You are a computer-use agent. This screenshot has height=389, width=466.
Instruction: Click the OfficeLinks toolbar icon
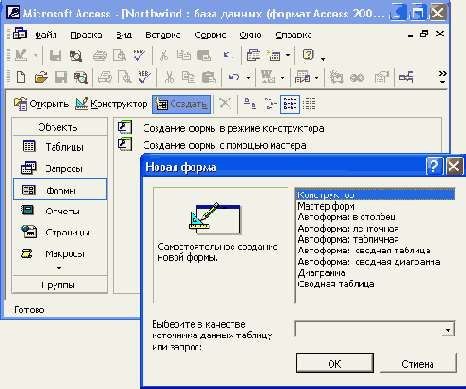tap(268, 78)
